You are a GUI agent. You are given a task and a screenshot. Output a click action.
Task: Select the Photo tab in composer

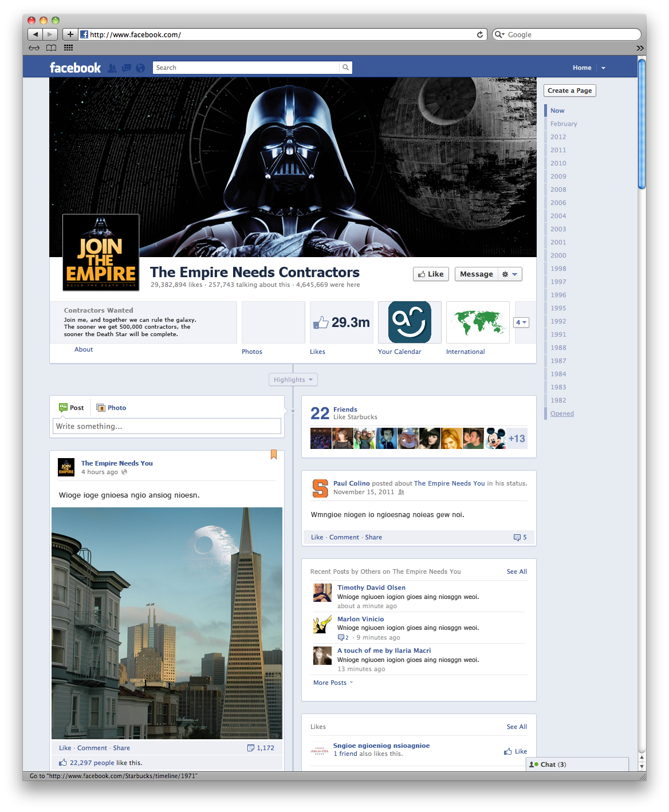[x=111, y=408]
